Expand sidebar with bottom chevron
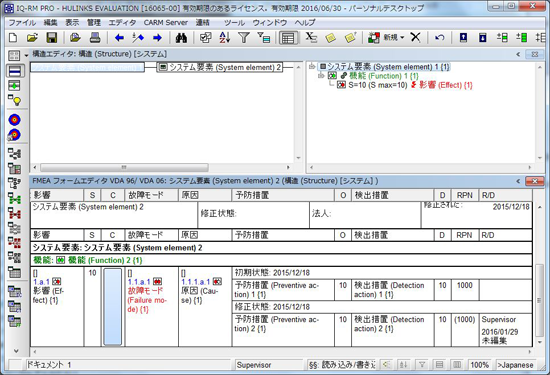Screen dimensions: 550x375 16,350
